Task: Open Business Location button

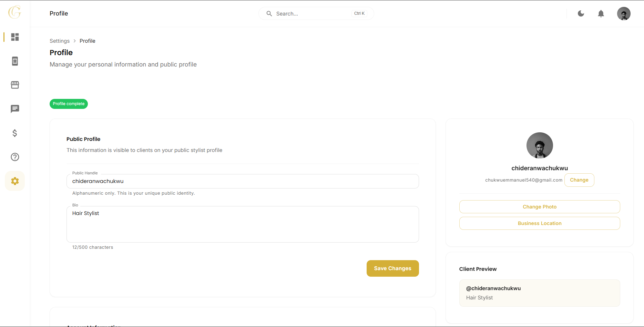Action: pos(540,223)
